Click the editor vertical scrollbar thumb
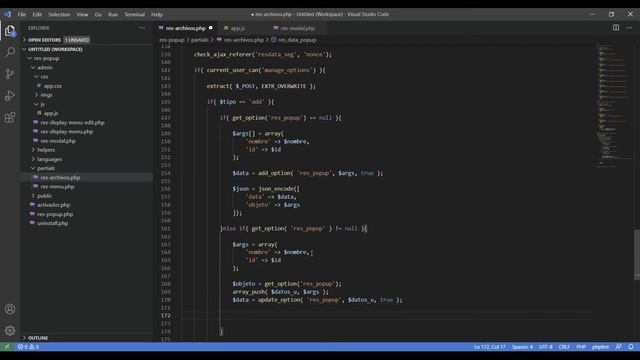The image size is (640, 360). [x=637, y=254]
